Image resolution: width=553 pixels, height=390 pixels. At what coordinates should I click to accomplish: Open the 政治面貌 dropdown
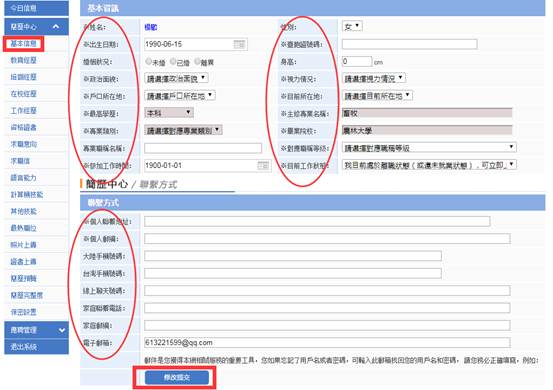point(176,78)
